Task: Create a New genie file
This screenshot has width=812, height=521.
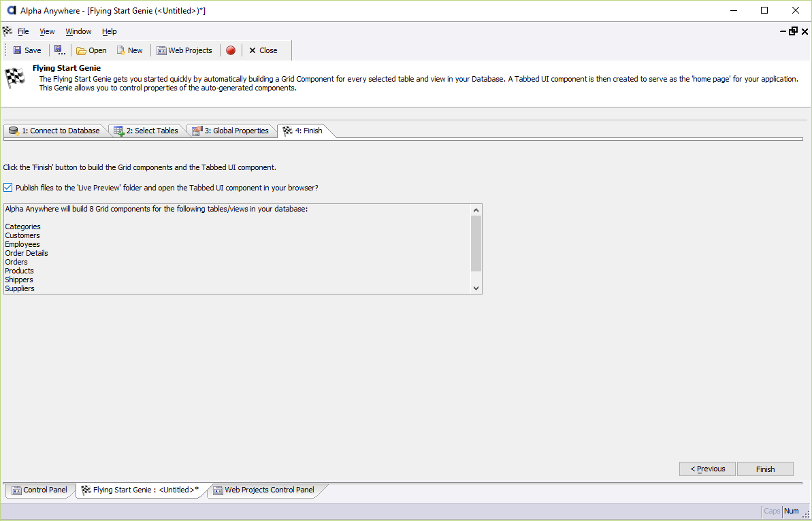Action: coord(129,50)
